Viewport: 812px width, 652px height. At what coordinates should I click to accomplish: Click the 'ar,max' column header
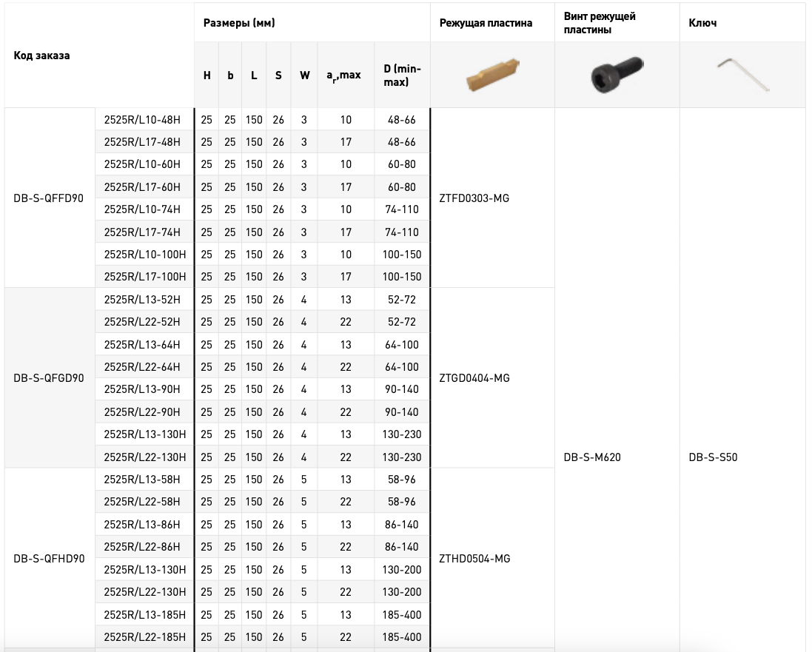344,75
